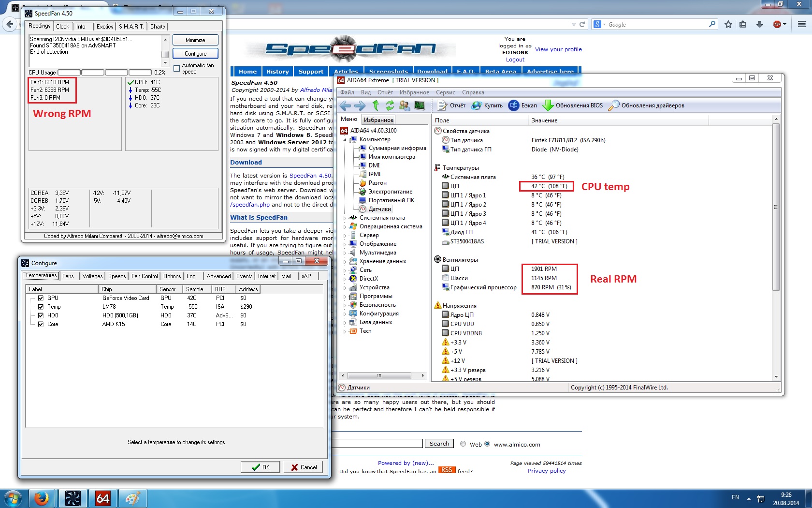This screenshot has width=812, height=508.
Task: Click the Adblock Plus toolbar icon
Action: tap(777, 24)
